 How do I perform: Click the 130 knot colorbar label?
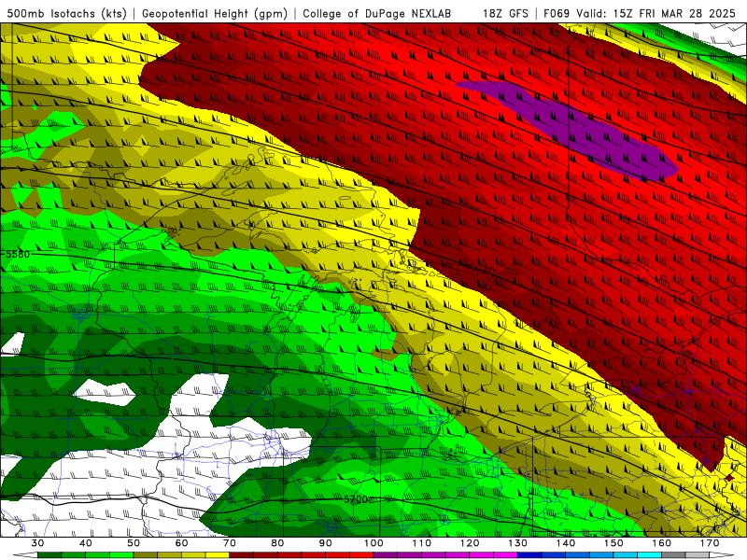[517, 543]
